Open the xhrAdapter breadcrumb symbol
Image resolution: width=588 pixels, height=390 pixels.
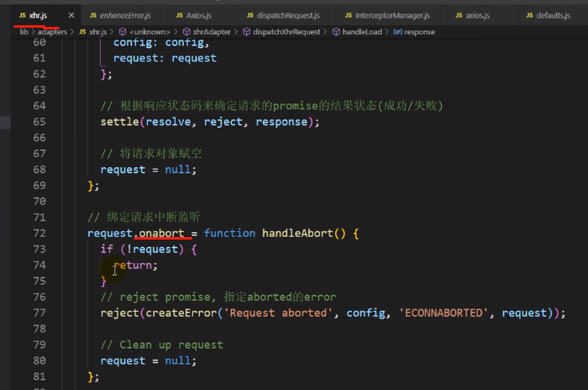pyautogui.click(x=212, y=32)
